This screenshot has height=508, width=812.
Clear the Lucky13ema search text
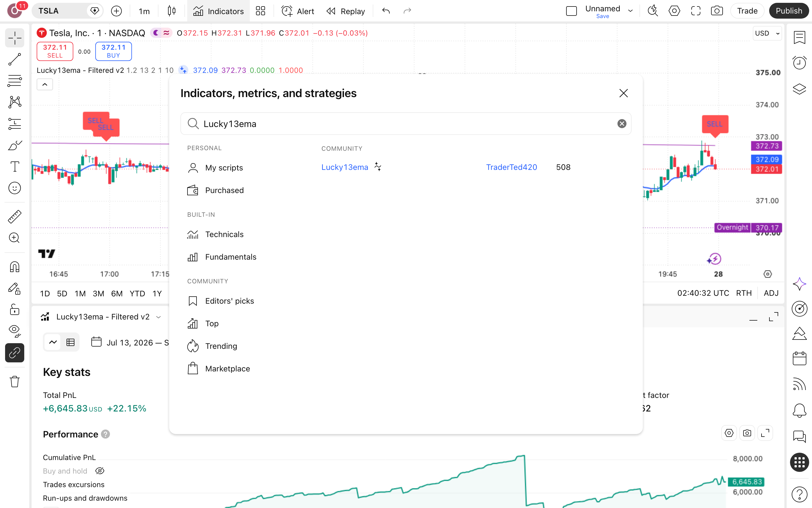tap(622, 124)
